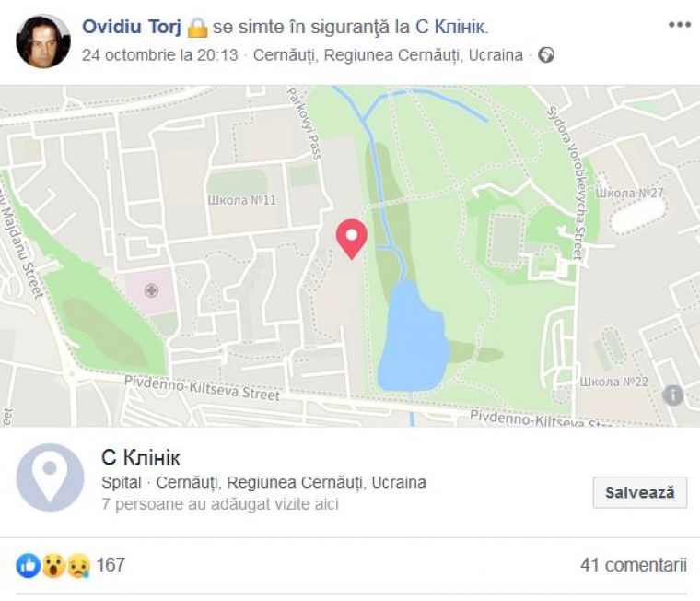Image resolution: width=700 pixels, height=601 pixels.
Task: Open the С Клінік place title
Action: click(x=141, y=457)
